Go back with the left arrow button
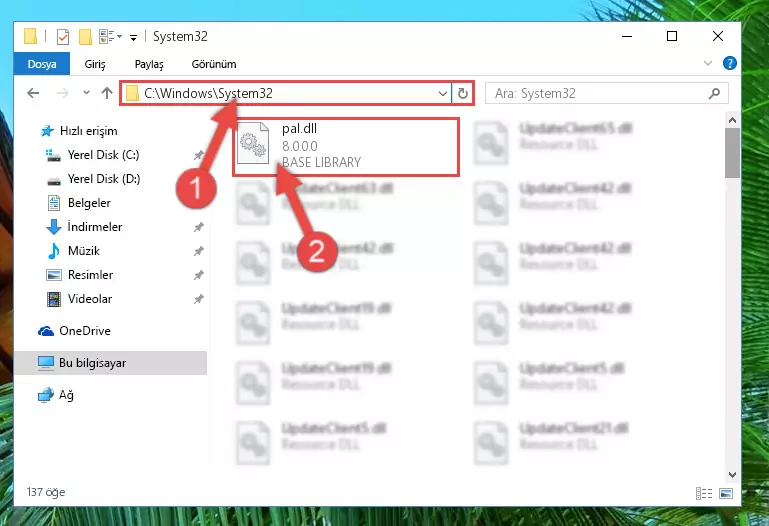Image resolution: width=769 pixels, height=526 pixels. (33, 93)
